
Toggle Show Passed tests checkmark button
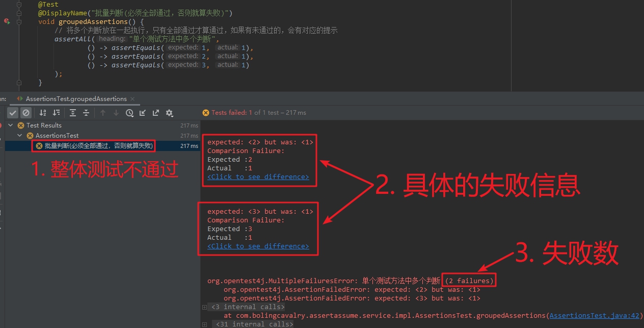[x=13, y=113]
